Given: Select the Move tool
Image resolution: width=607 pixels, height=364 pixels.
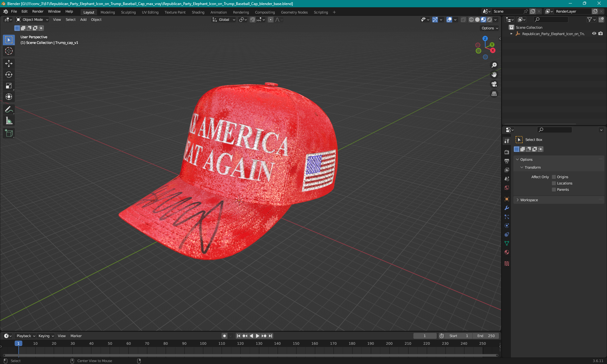Looking at the screenshot, I should (9, 64).
